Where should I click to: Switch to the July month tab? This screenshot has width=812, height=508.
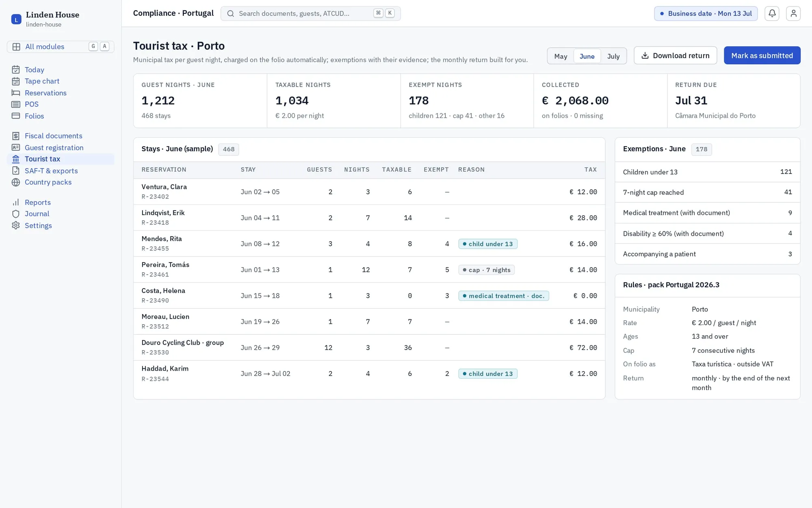point(613,56)
